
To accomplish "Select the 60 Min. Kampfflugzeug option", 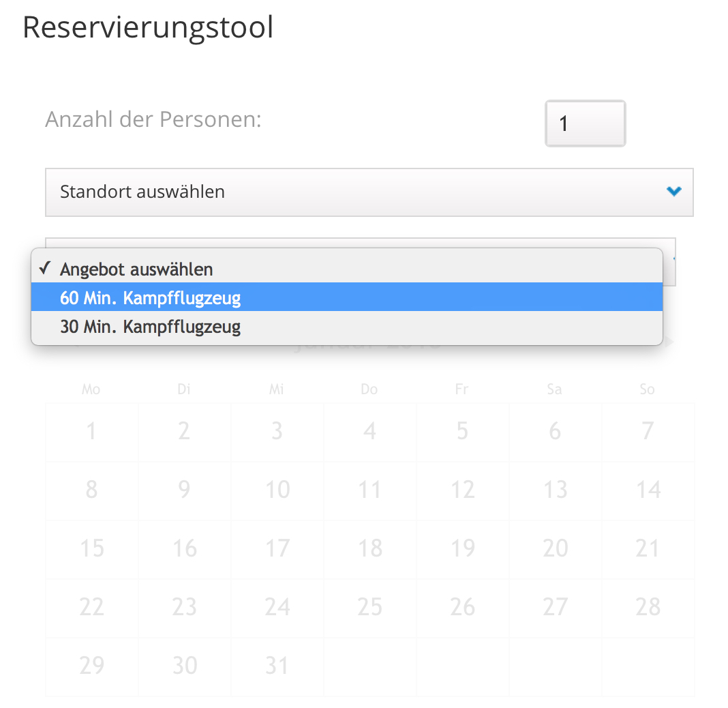I will pos(347,297).
